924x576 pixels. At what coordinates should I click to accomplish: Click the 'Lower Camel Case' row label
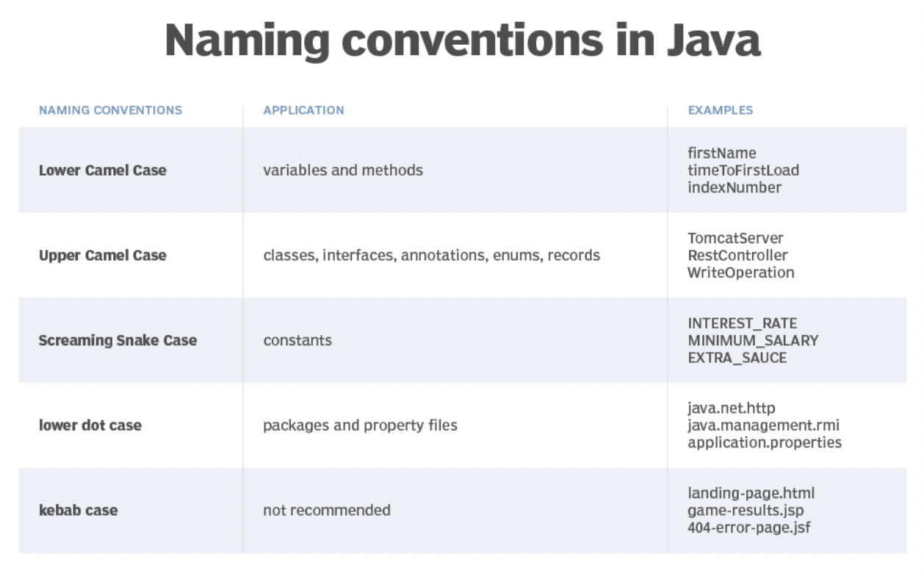[103, 170]
